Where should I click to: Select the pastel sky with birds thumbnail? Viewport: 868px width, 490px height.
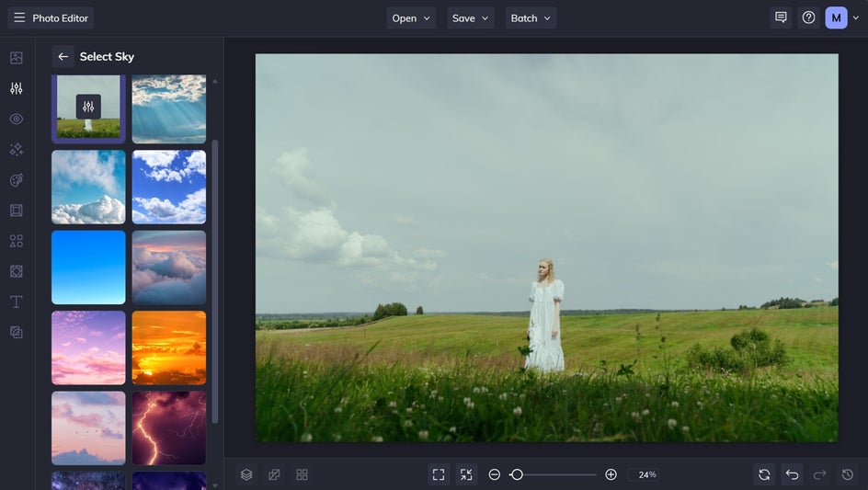pos(88,428)
